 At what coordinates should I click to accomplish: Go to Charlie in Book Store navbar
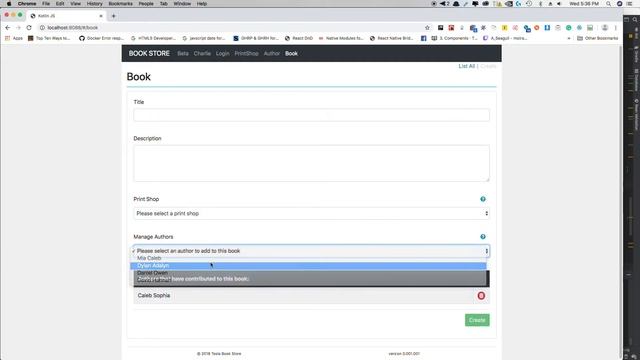click(202, 53)
